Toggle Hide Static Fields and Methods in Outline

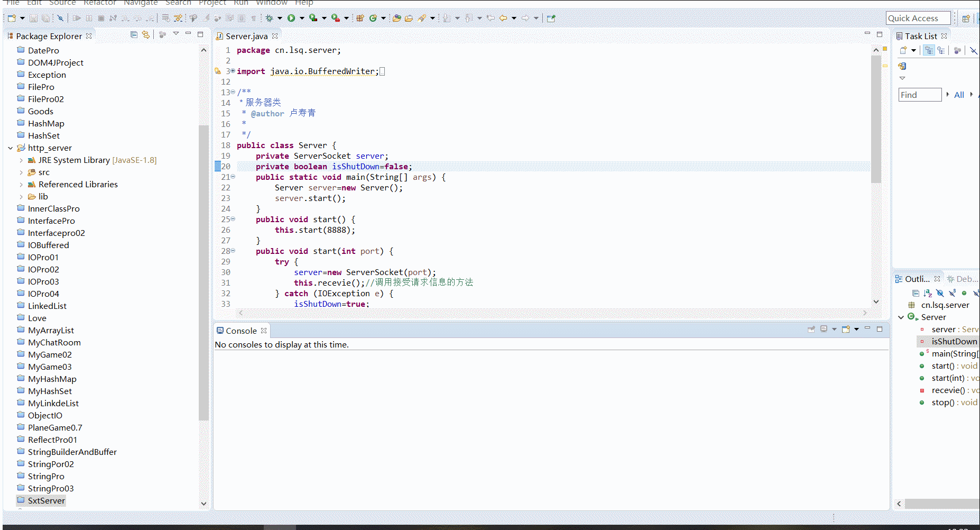(x=952, y=293)
